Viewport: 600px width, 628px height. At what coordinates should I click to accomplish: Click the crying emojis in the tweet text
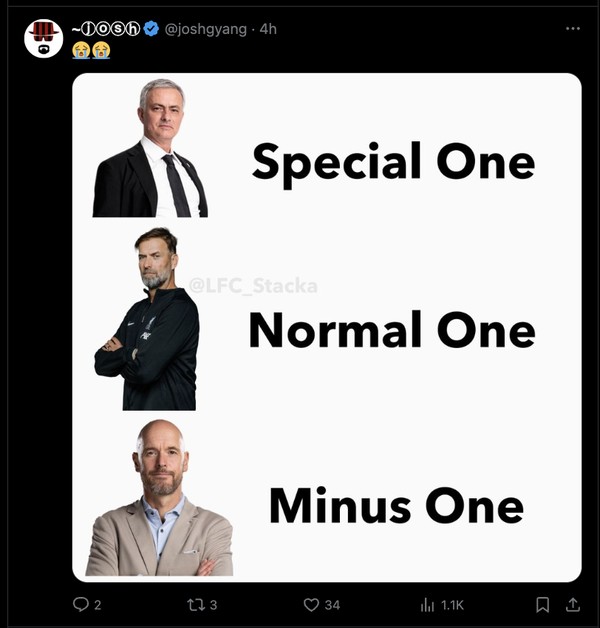(x=91, y=50)
